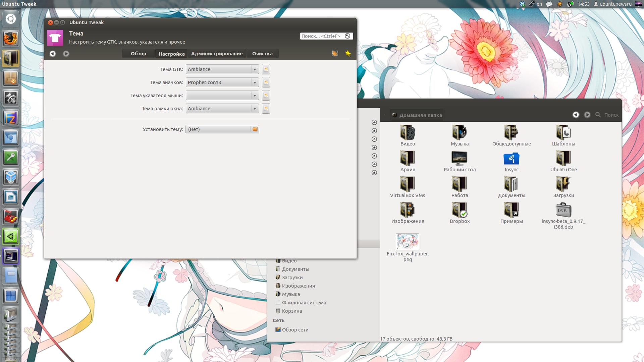The height and width of the screenshot is (362, 644).
Task: Launch Firefox from the launcher
Action: (11, 39)
